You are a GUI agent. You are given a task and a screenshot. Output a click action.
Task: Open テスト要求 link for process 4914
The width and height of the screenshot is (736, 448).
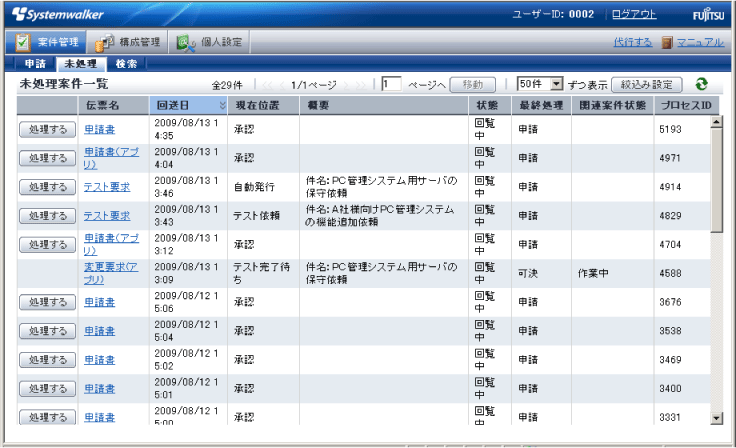pos(106,187)
